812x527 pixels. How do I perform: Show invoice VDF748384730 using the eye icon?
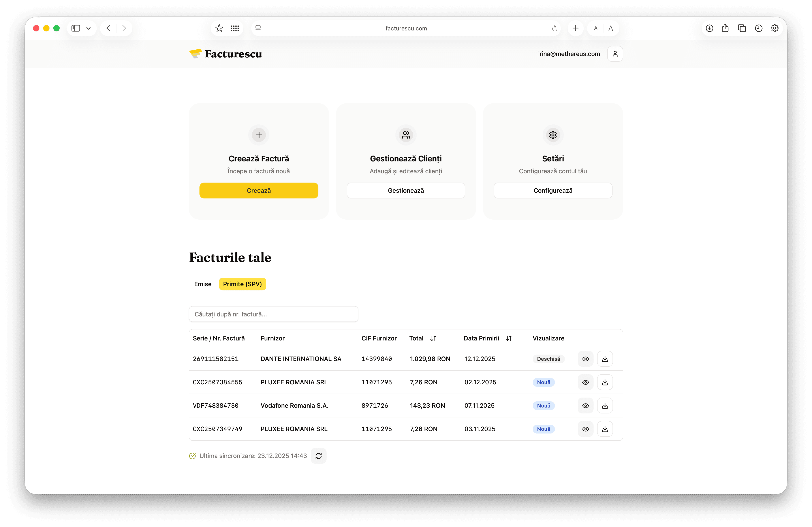pos(585,405)
